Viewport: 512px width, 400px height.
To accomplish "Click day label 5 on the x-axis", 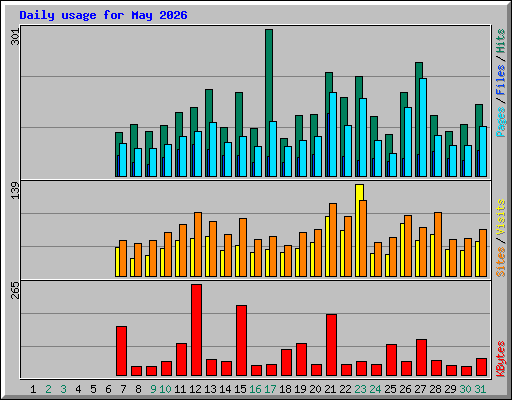I will (x=93, y=389).
